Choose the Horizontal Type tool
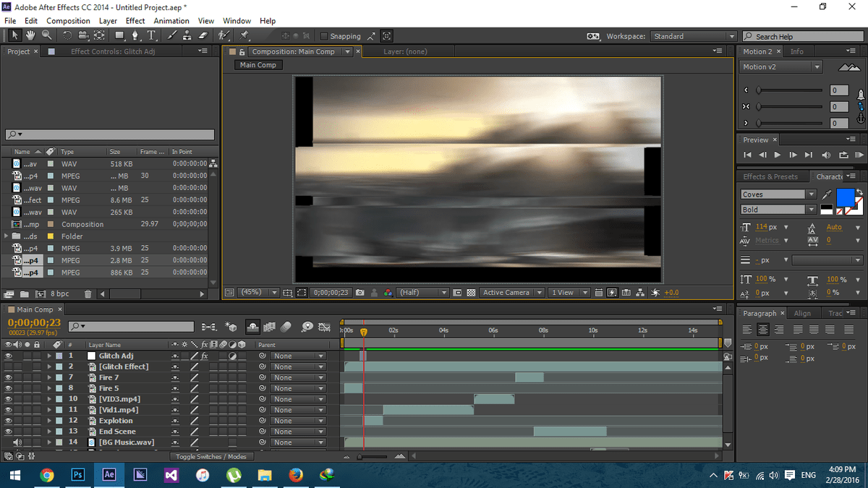 152,35
